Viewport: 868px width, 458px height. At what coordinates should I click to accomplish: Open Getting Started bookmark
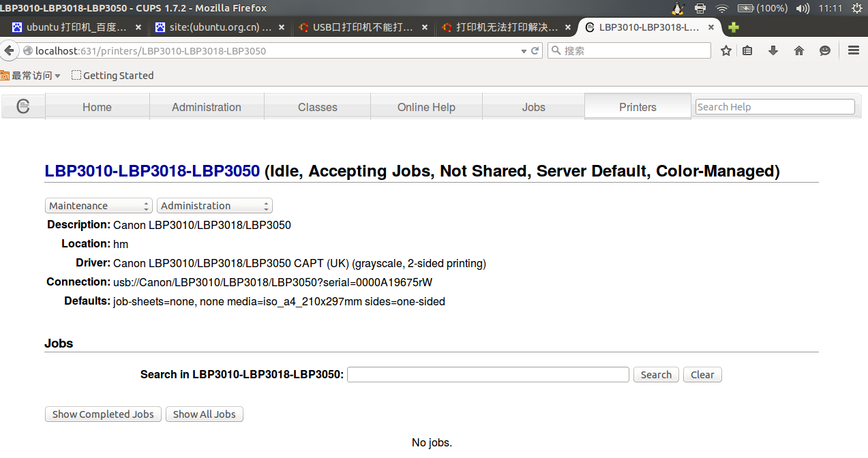click(113, 75)
